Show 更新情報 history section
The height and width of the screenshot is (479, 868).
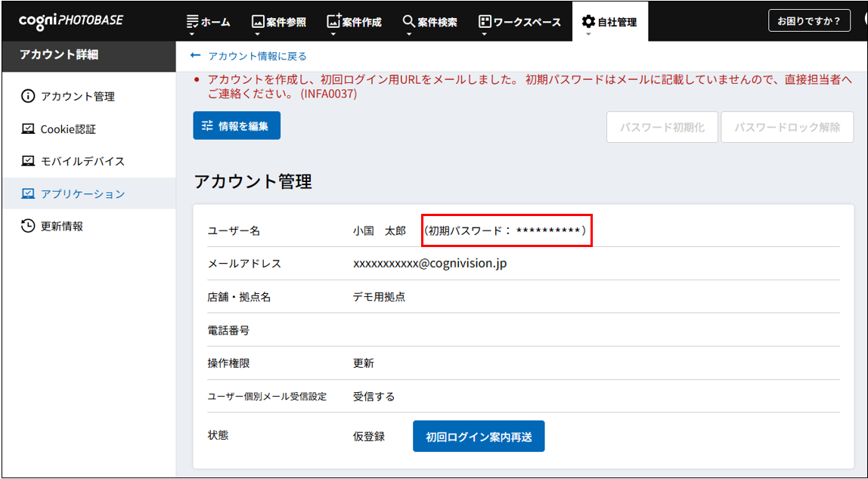[x=61, y=226]
